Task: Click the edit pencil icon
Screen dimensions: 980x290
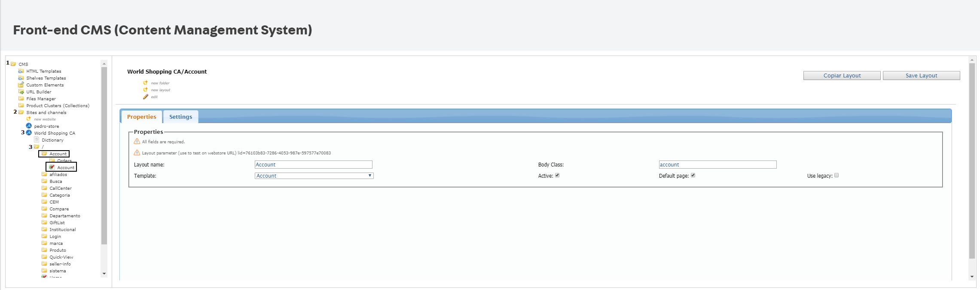Action: (x=146, y=97)
